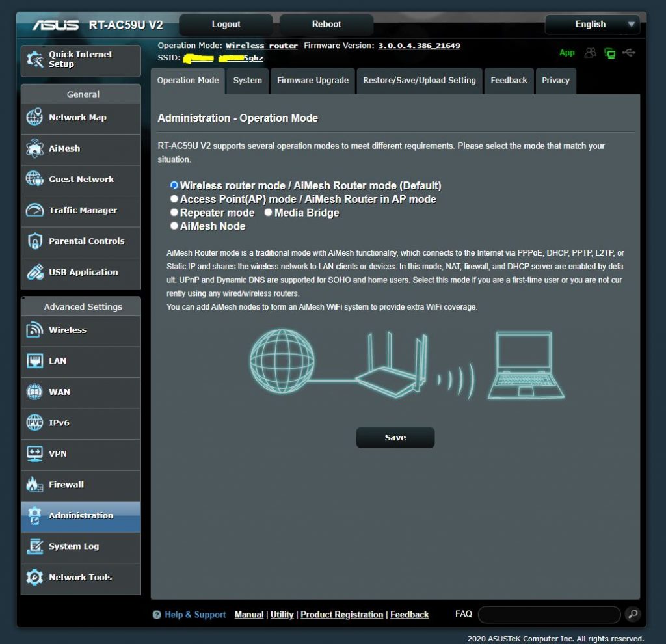Screen dimensions: 666x644
Task: Click the Wireless signal icon
Action: pyautogui.click(x=34, y=330)
